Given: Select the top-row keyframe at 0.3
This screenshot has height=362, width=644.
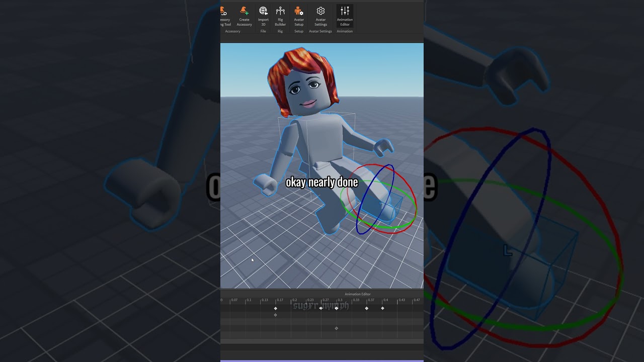Looking at the screenshot, I should coord(337,308).
